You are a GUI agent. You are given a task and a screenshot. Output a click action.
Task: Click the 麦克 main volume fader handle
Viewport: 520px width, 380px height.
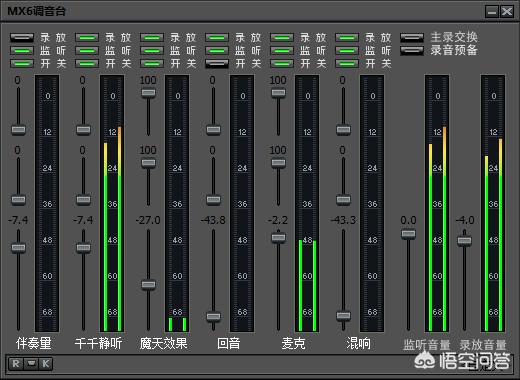[x=278, y=238]
